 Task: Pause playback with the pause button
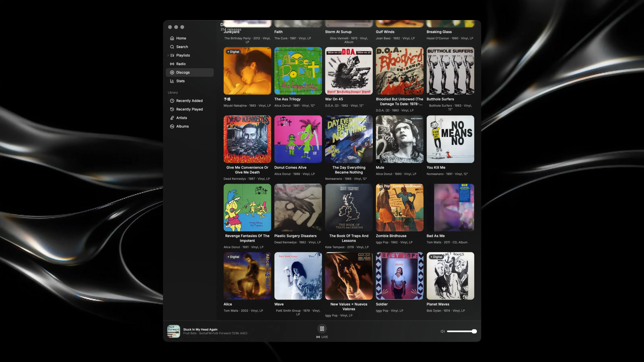click(x=322, y=329)
